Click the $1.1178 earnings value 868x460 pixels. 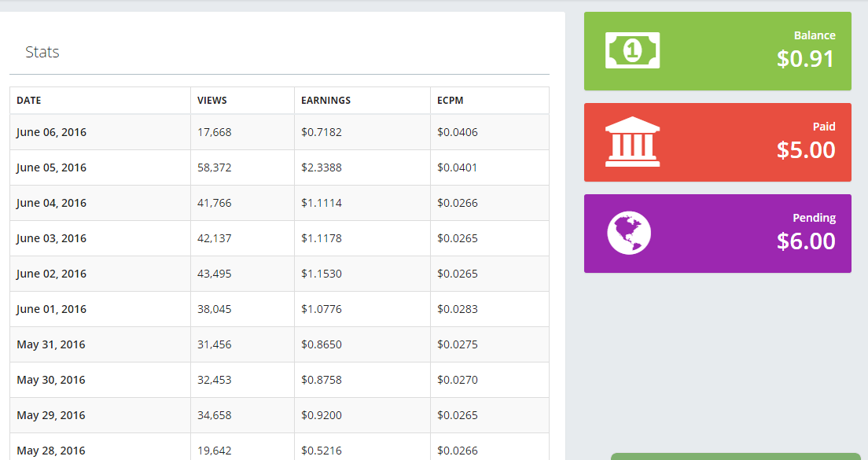322,238
